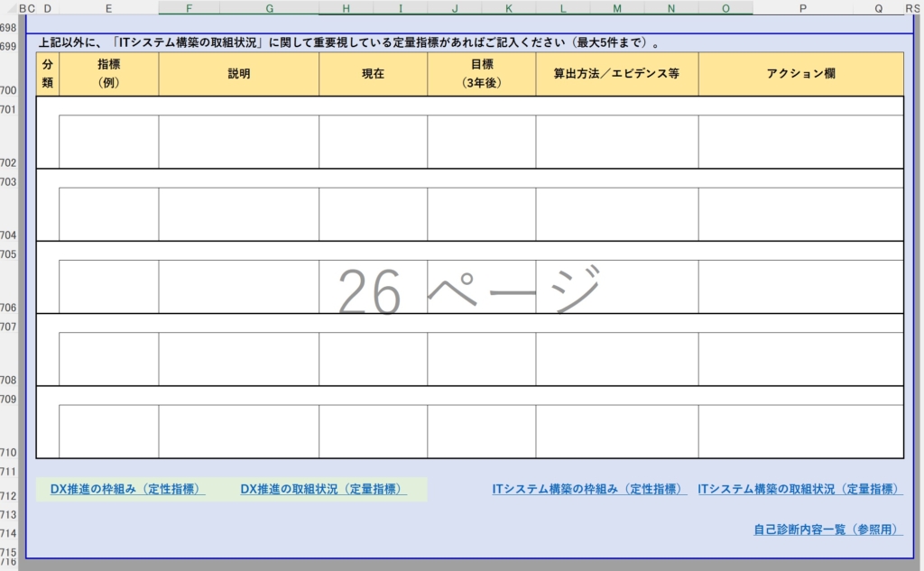
Task: Select the 現在 input cell in row 702
Action: (373, 142)
